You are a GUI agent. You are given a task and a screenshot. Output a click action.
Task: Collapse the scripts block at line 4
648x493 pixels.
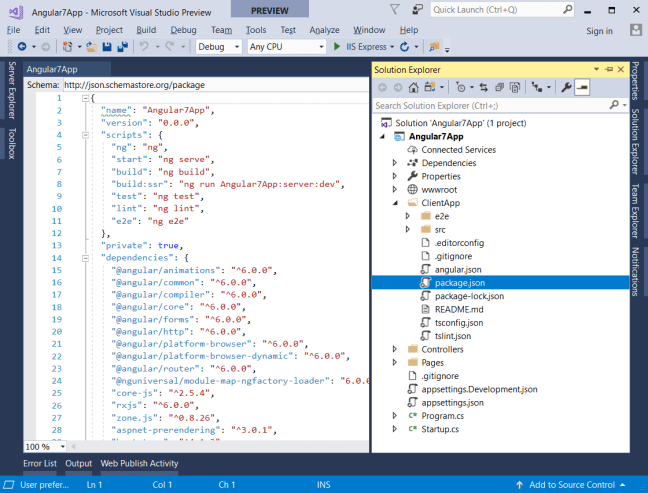pos(85,135)
